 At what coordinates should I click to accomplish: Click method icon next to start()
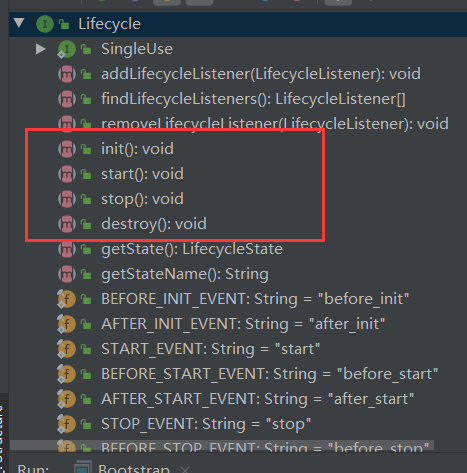67,174
